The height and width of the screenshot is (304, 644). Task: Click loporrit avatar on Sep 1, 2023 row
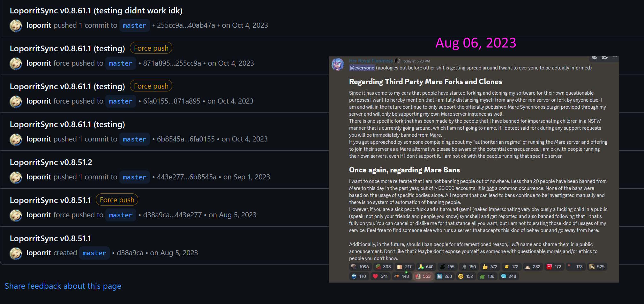[16, 177]
